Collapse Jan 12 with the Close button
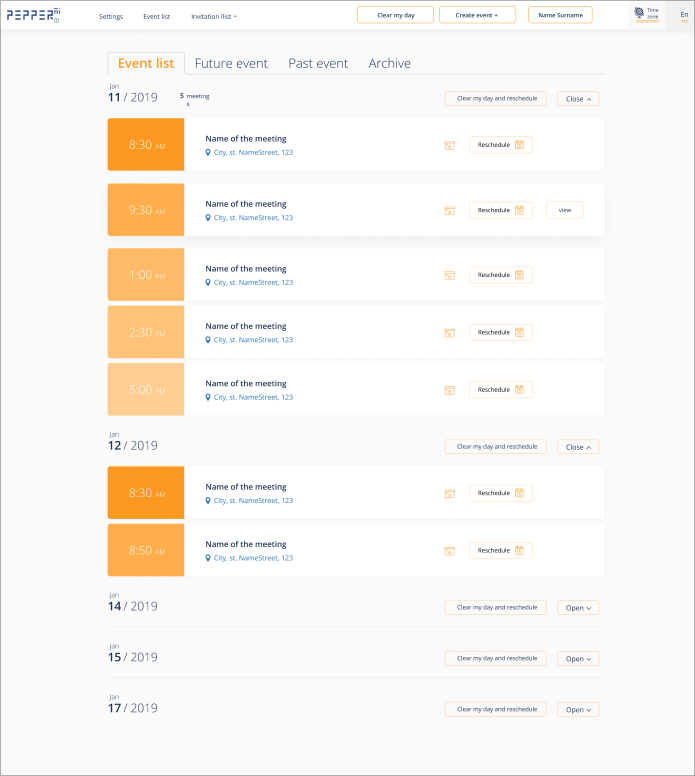This screenshot has width=695, height=776. tap(578, 447)
